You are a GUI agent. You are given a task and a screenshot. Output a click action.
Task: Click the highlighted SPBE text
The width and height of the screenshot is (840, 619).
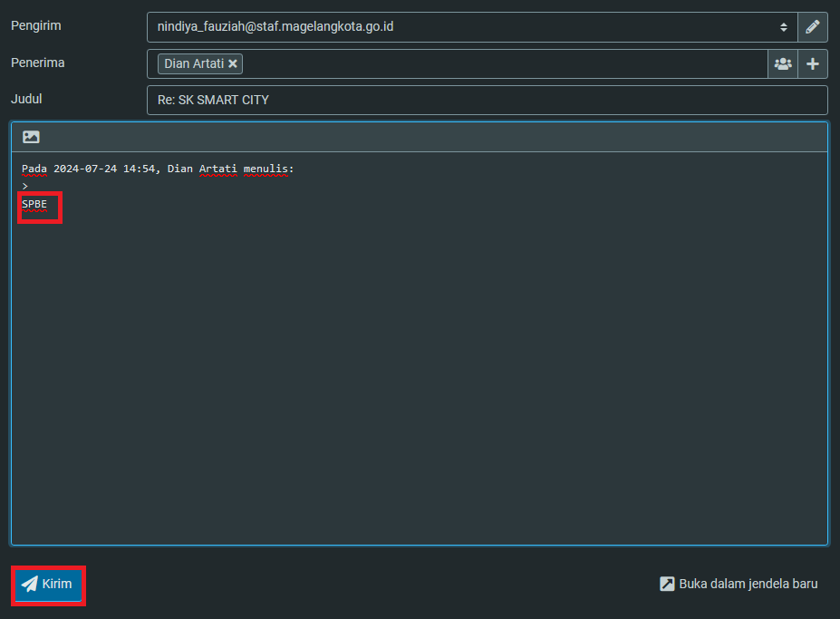click(x=34, y=204)
